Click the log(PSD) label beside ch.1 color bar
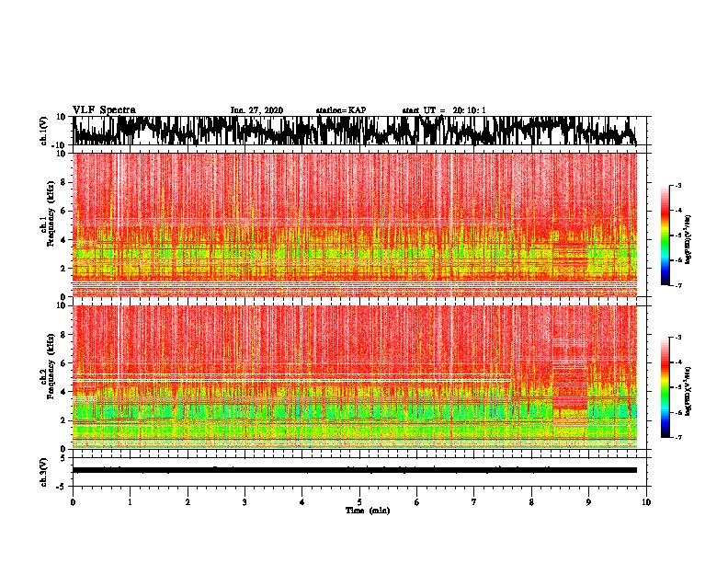The width and height of the screenshot is (728, 563). point(688,239)
